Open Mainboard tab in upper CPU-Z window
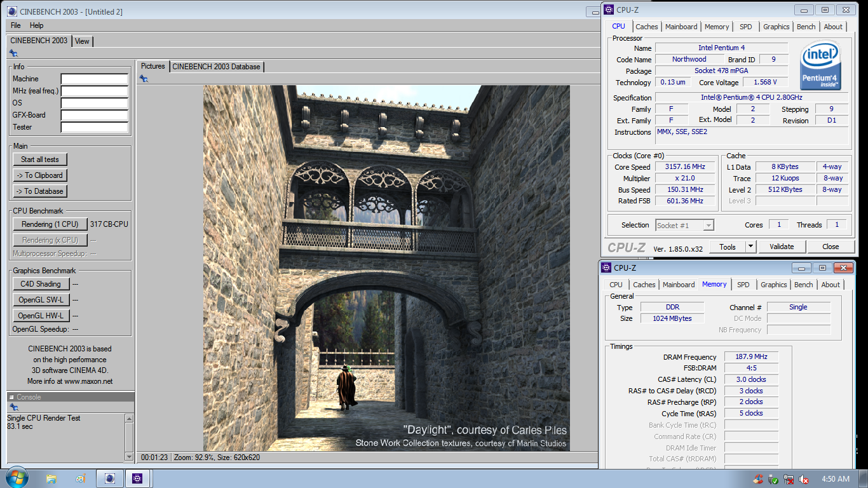The image size is (868, 488). 681,27
